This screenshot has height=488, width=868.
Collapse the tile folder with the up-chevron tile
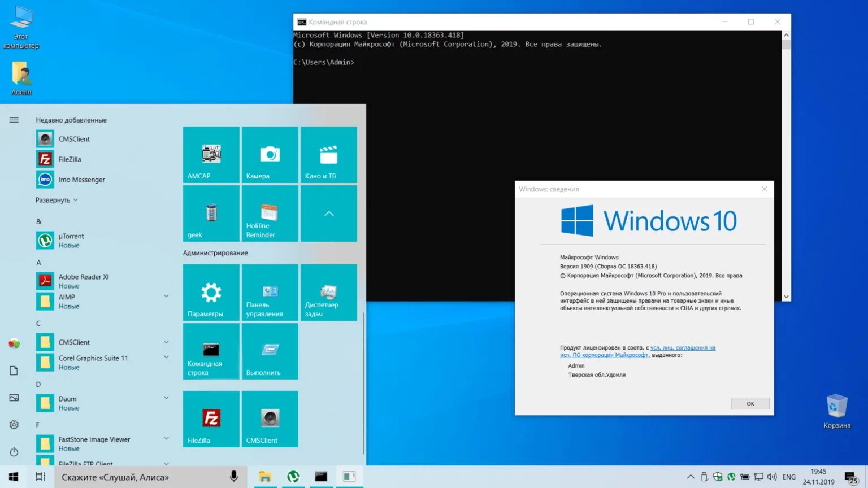pyautogui.click(x=329, y=213)
